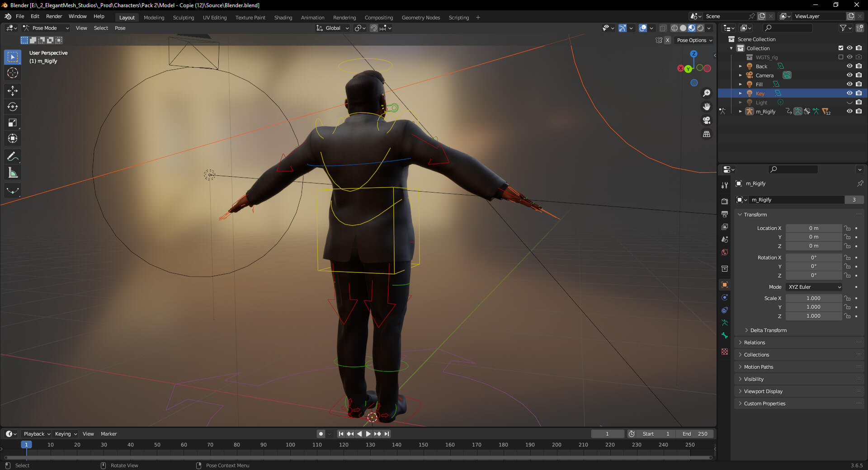Hide the Camera object in outliner

tap(849, 75)
